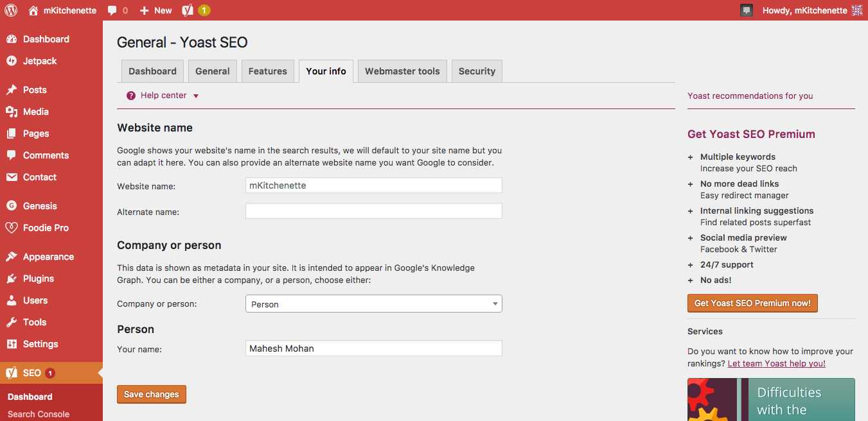Follow the Let team Yoast help you link

click(x=776, y=364)
